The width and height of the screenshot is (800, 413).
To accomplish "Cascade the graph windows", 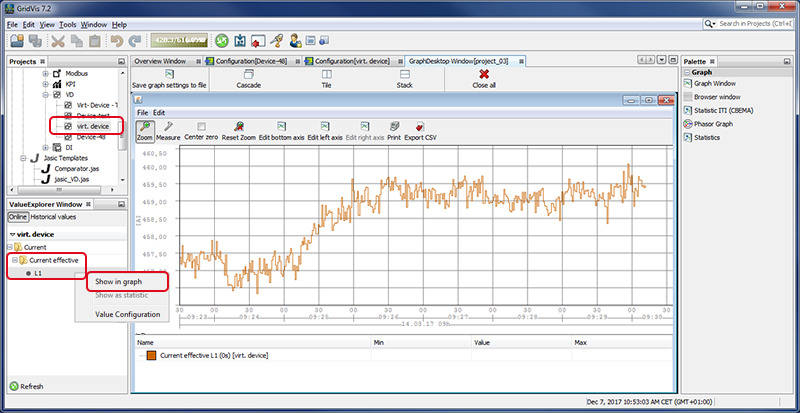I will [x=247, y=79].
